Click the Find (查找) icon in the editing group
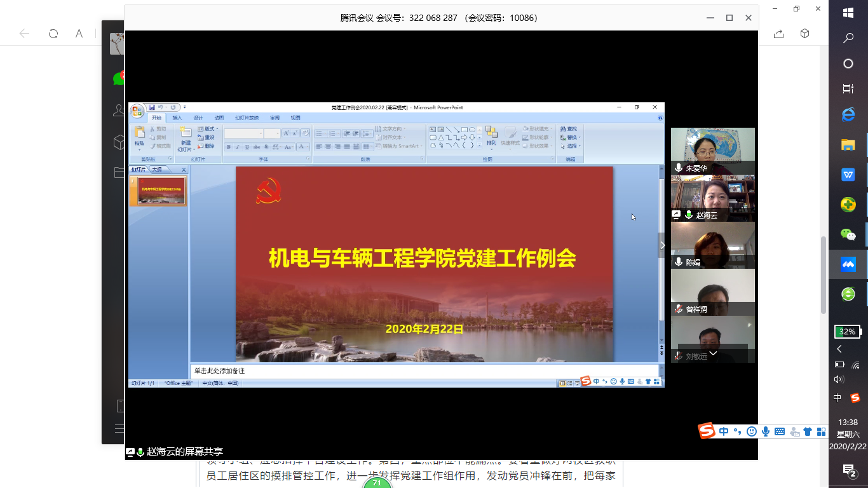This screenshot has width=868, height=488. (569, 129)
